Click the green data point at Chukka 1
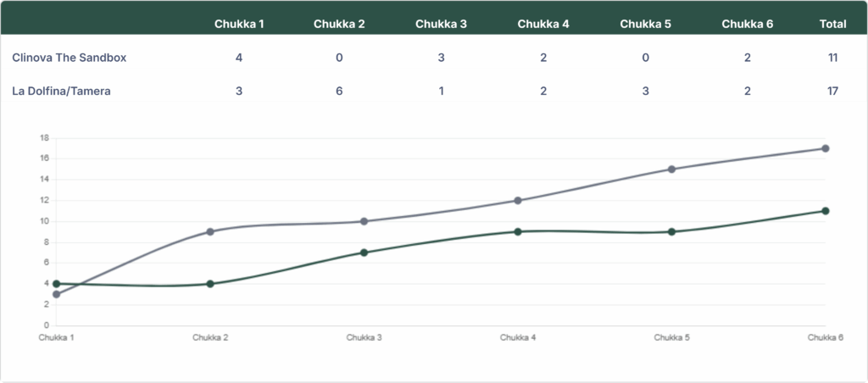 pos(57,284)
